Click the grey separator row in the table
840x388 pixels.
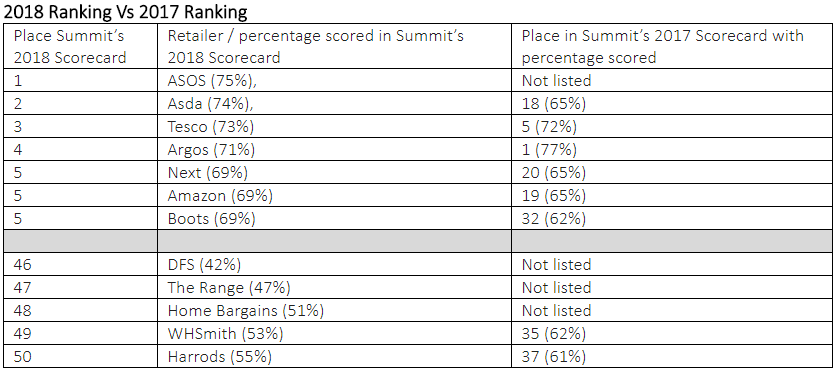pyautogui.click(x=418, y=241)
